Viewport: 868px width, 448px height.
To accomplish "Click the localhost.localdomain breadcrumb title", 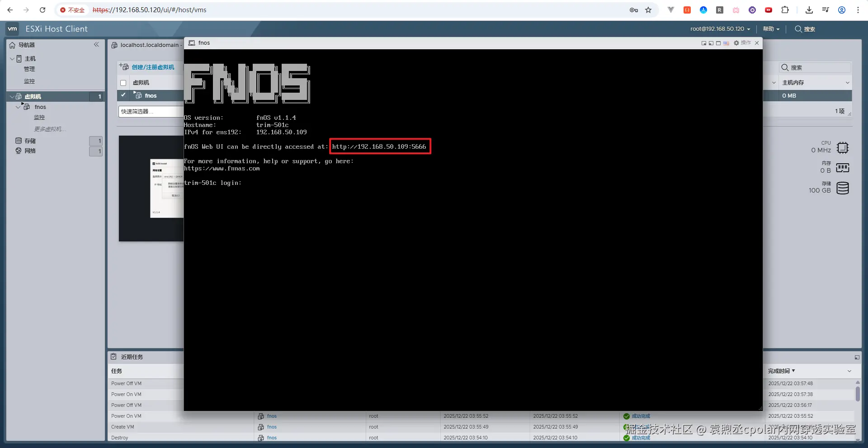I will click(x=150, y=45).
